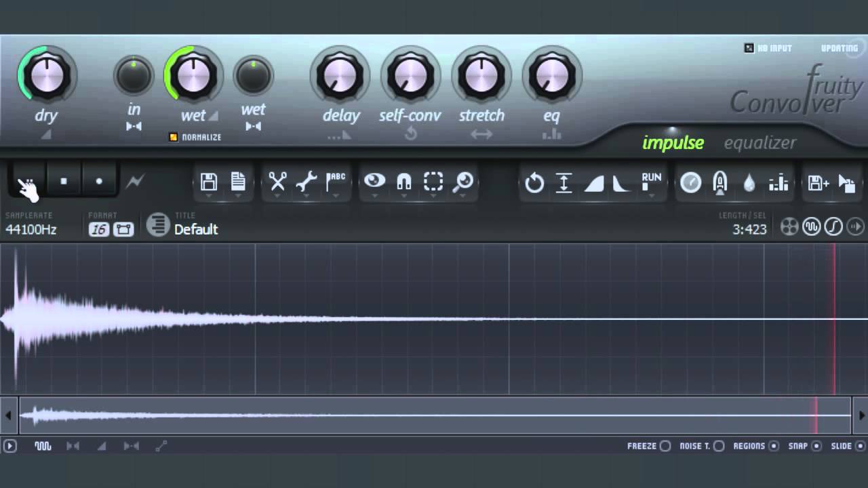
Task: Click the red marker line in waveform
Action: (835, 319)
